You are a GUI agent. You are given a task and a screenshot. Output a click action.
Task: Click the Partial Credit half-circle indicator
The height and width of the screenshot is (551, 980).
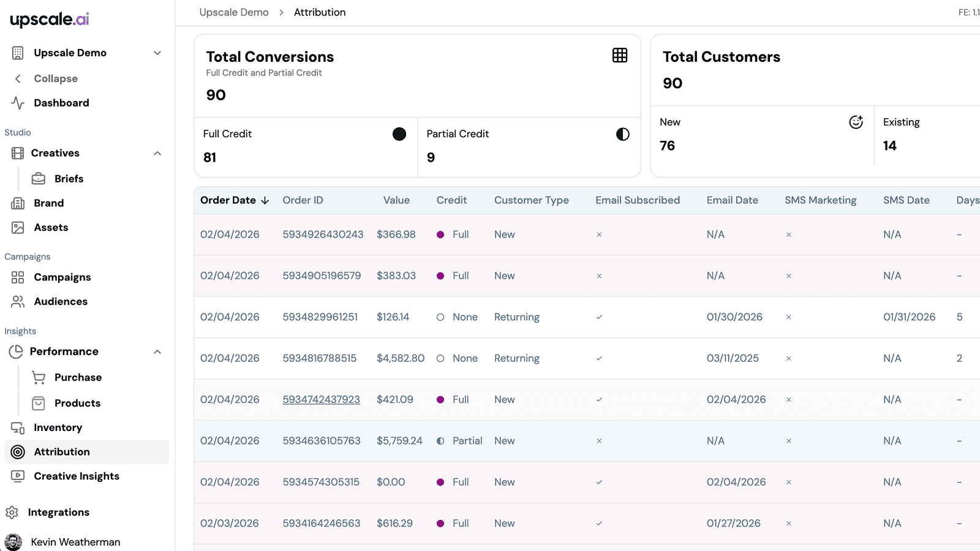click(x=623, y=134)
